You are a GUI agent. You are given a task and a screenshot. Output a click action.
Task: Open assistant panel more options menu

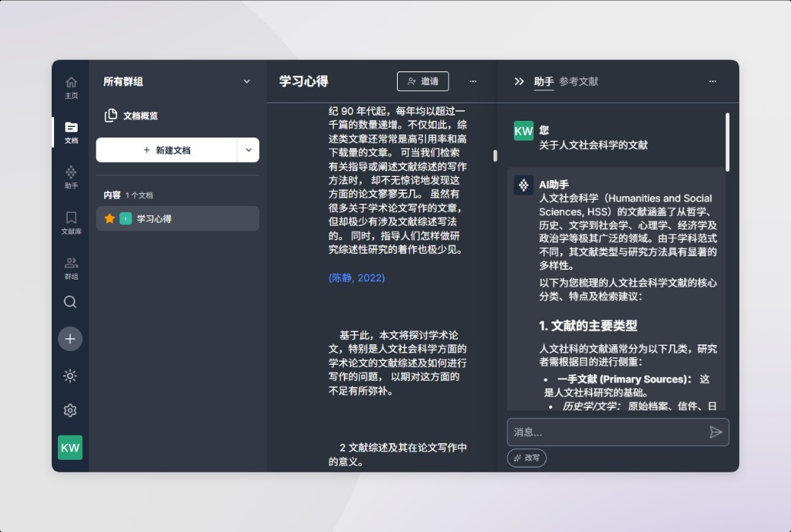(x=713, y=81)
